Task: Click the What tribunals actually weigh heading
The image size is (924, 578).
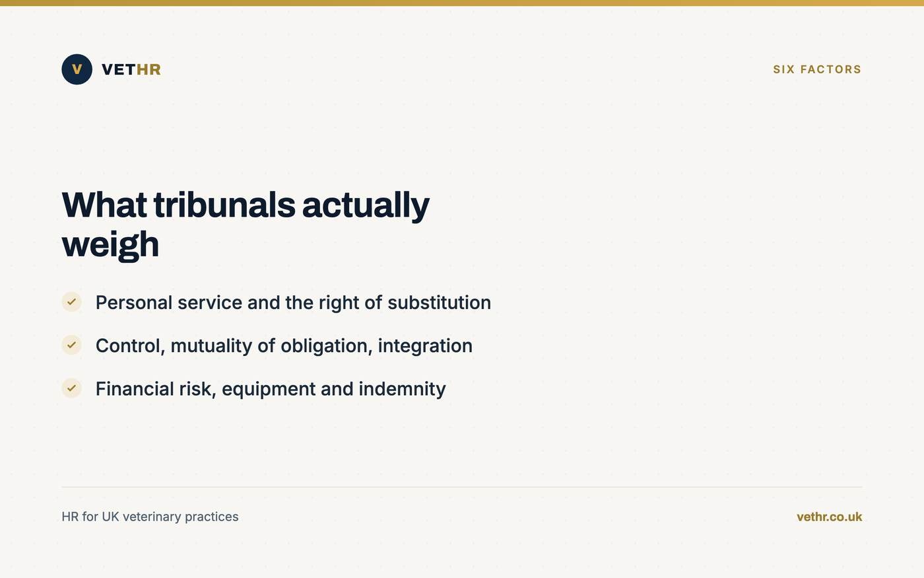Action: [x=246, y=225]
